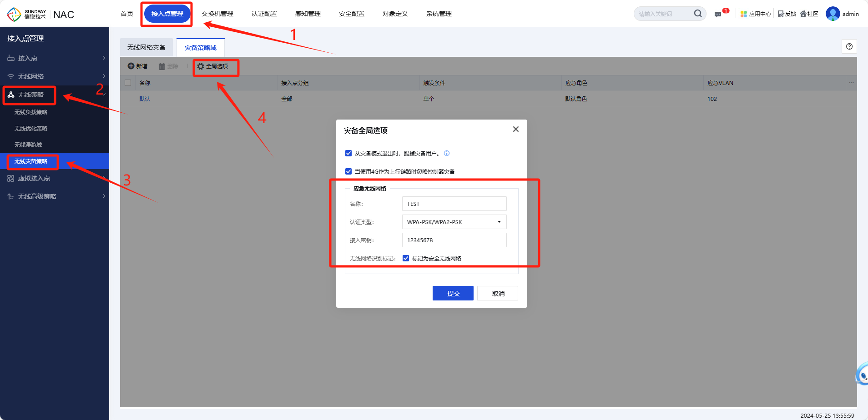Click the 102 VLAN cell
This screenshot has width=868, height=420.
point(712,99)
